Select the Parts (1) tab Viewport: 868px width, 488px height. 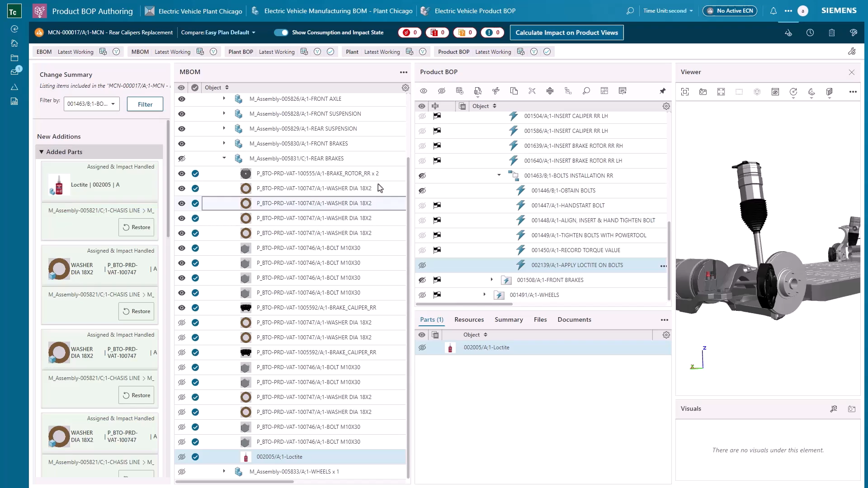432,320
